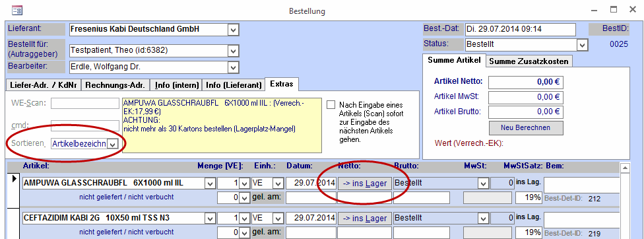Click the Artikel MwSt amount field
The image size is (644, 239).
pyautogui.click(x=526, y=97)
